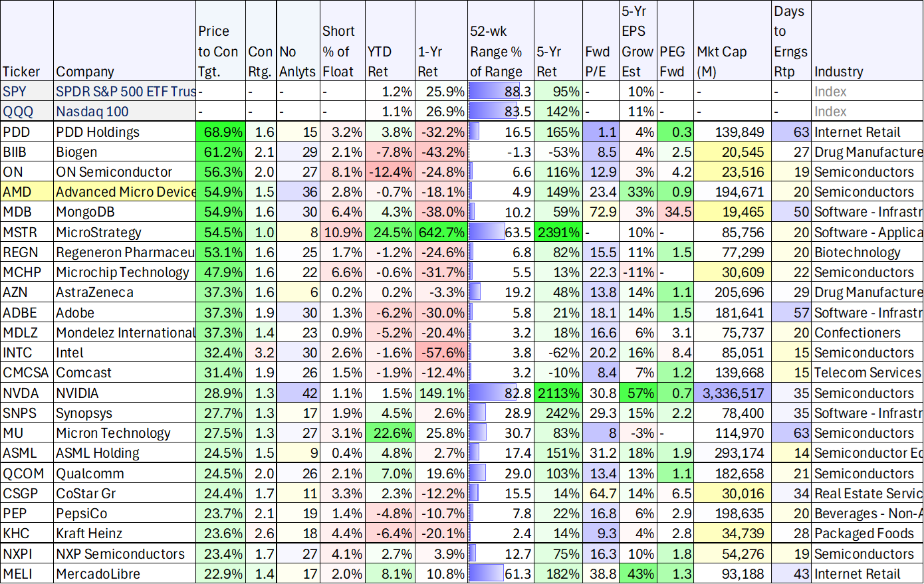Select the MercadoLibre company cell
924x584 pixels.
(125, 574)
